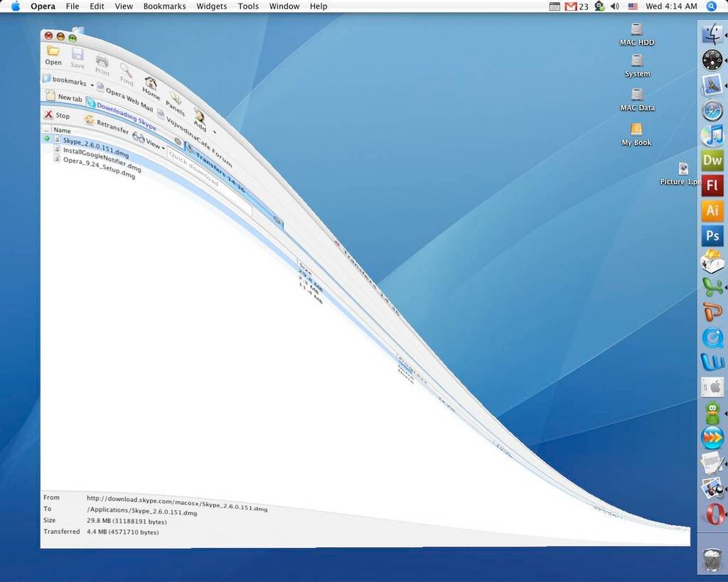The height and width of the screenshot is (582, 728).
Task: Open the US flag input source menu
Action: pyautogui.click(x=633, y=6)
